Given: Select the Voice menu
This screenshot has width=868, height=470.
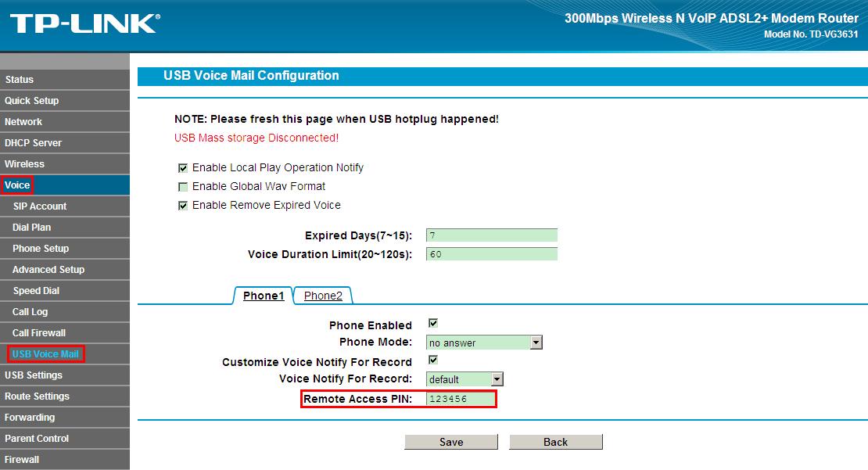Looking at the screenshot, I should tap(64, 185).
